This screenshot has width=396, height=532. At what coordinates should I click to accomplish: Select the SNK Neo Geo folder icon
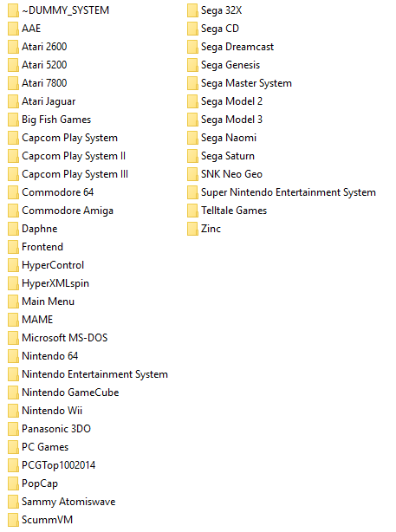coord(192,174)
